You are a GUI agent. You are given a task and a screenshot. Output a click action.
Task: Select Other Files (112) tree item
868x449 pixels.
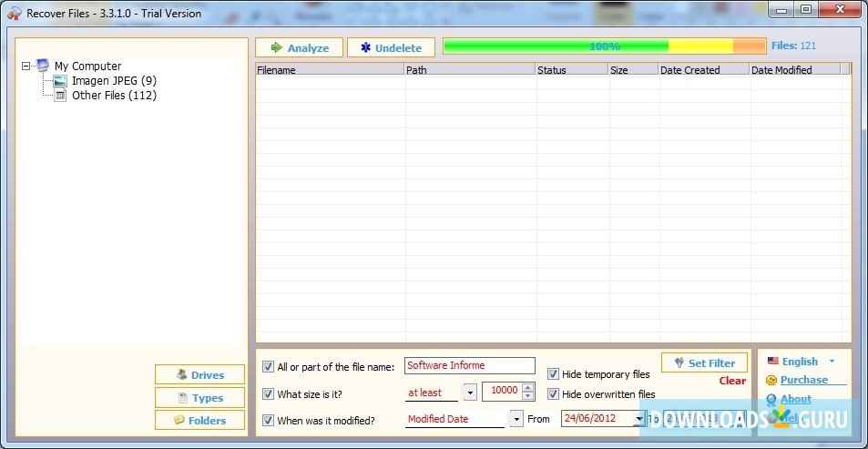114,96
